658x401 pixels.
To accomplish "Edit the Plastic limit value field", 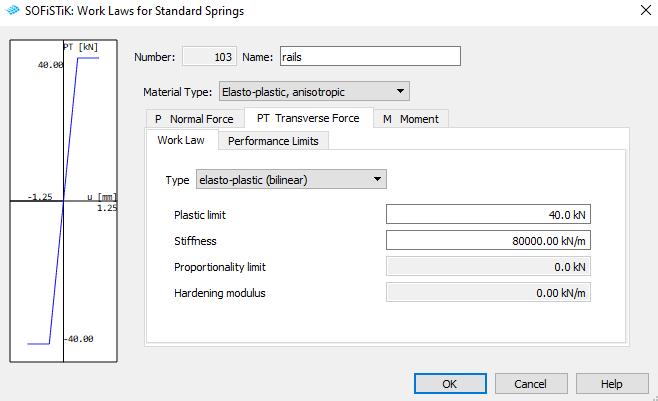I will click(x=487, y=214).
